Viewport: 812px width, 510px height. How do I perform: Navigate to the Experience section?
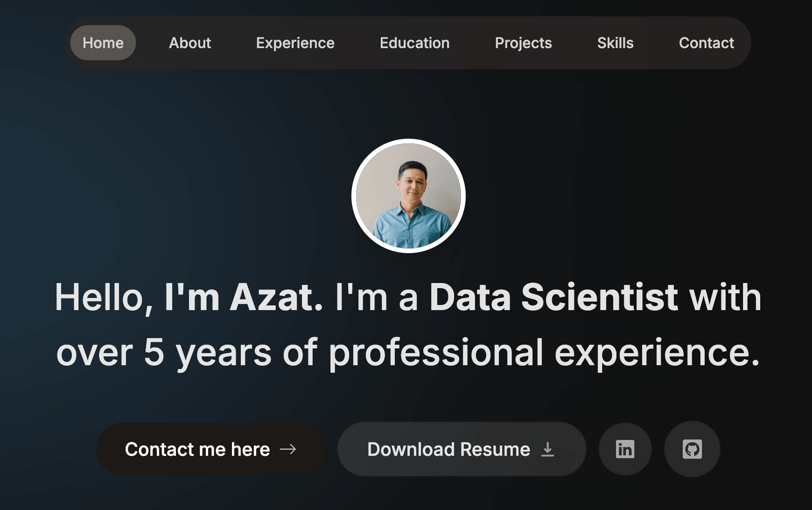pyautogui.click(x=295, y=43)
